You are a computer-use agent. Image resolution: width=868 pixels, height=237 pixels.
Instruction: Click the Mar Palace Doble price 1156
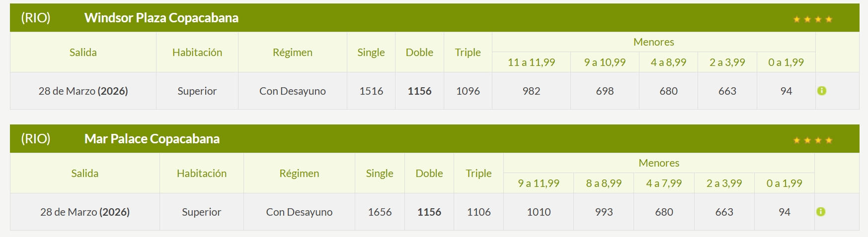pos(429,212)
